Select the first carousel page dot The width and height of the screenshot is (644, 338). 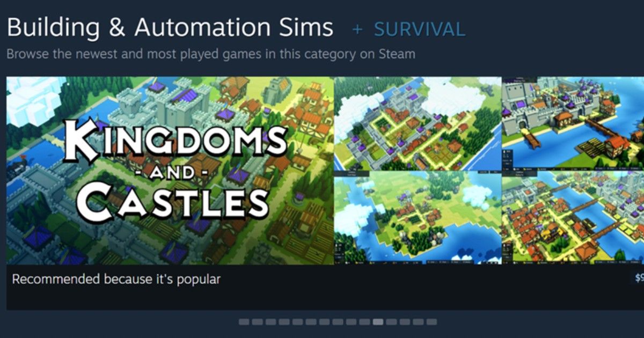[244, 322]
